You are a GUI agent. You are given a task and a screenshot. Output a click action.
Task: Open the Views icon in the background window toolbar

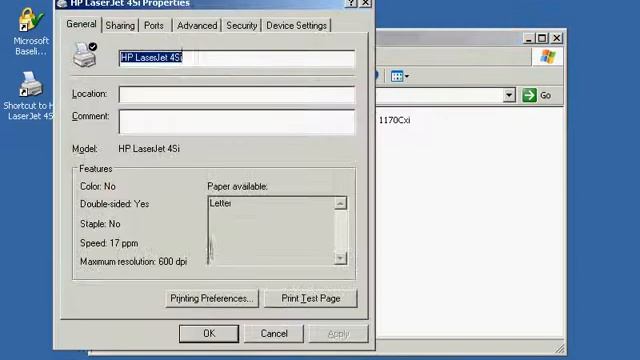pos(397,76)
